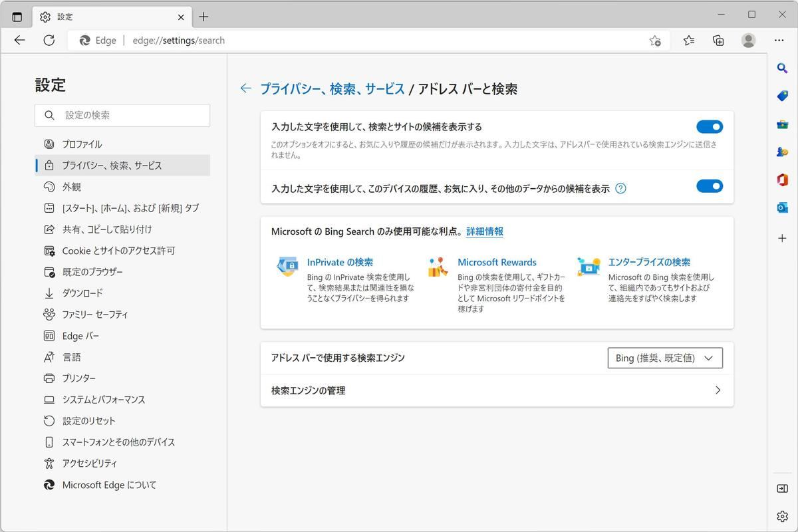This screenshot has width=798, height=532.
Task: Open Edge バー settings section
Action: (x=122, y=336)
